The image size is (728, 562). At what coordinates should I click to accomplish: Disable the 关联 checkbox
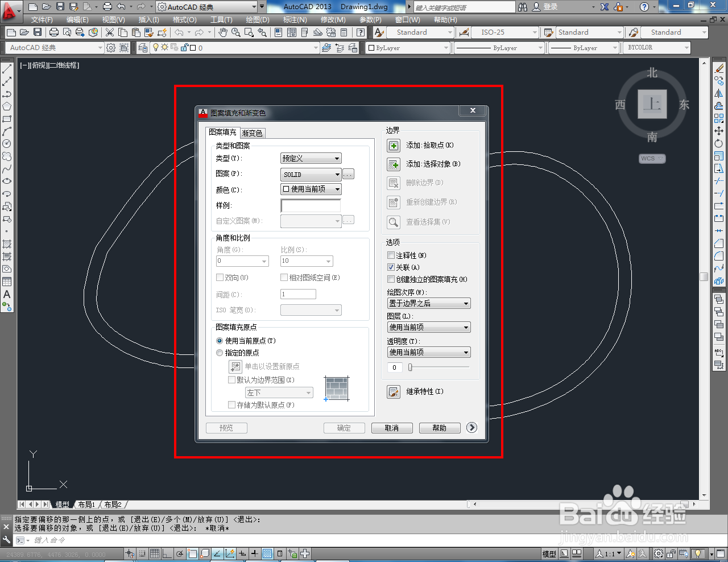point(390,267)
